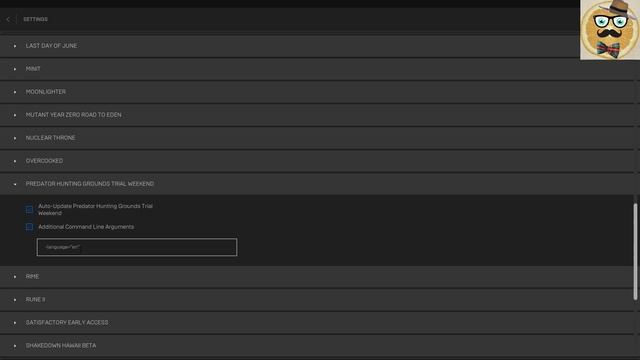Click the Satisfactory Early Access label

67,322
